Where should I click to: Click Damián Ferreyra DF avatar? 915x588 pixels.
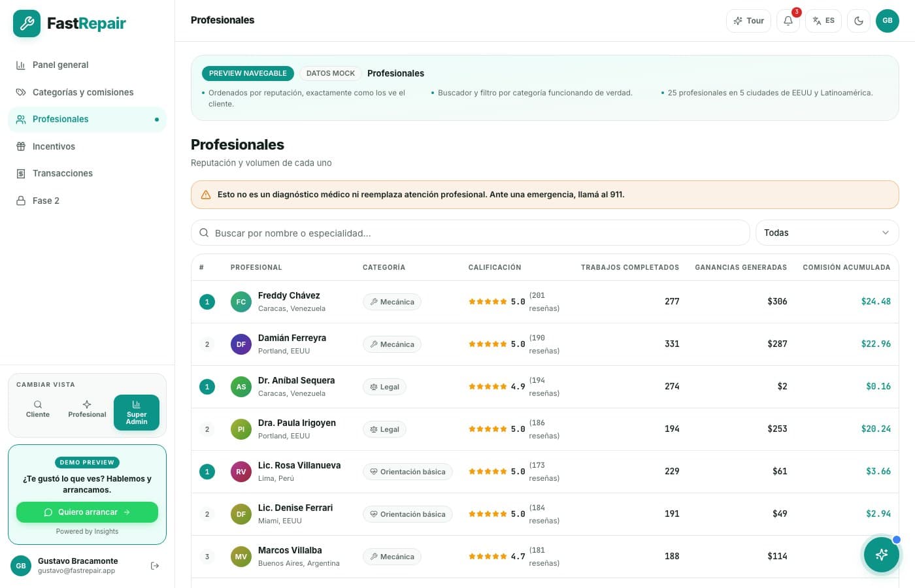(241, 344)
